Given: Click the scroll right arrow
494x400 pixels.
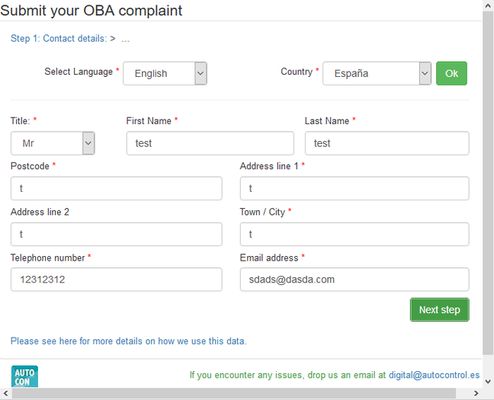Looking at the screenshot, I should [x=476, y=394].
